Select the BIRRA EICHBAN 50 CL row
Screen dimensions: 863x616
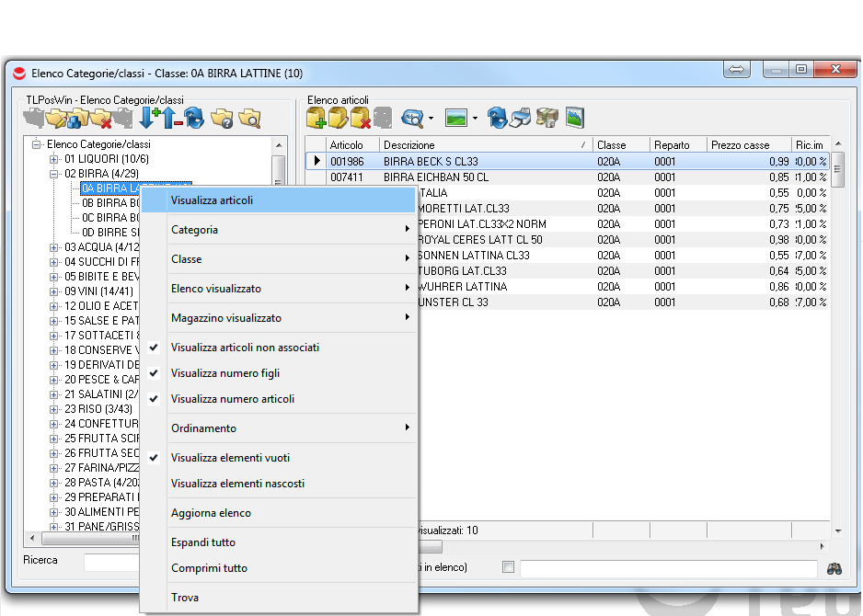435,177
